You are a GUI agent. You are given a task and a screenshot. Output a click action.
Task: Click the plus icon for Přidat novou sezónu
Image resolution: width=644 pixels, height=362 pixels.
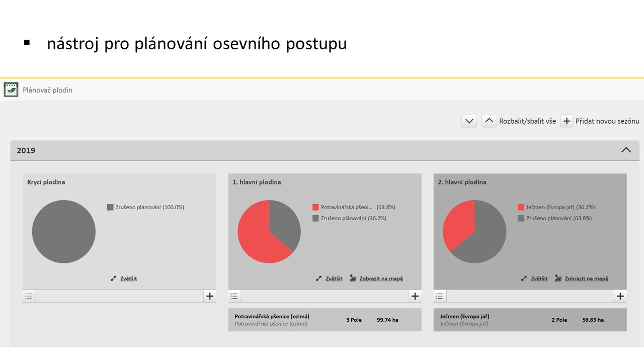(x=567, y=121)
